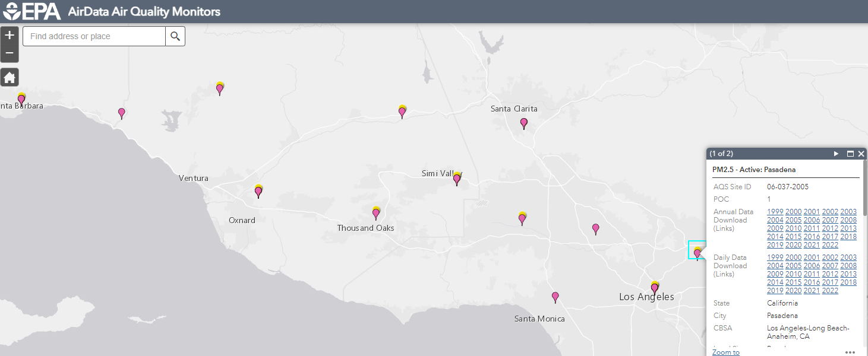
Task: Select the Los Angeles monitor marker
Action: click(x=655, y=288)
